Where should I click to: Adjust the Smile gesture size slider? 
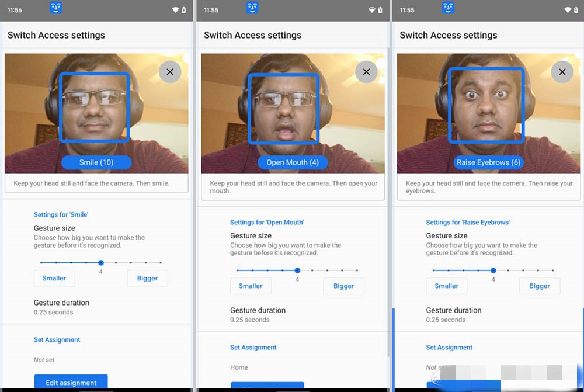[x=101, y=263]
